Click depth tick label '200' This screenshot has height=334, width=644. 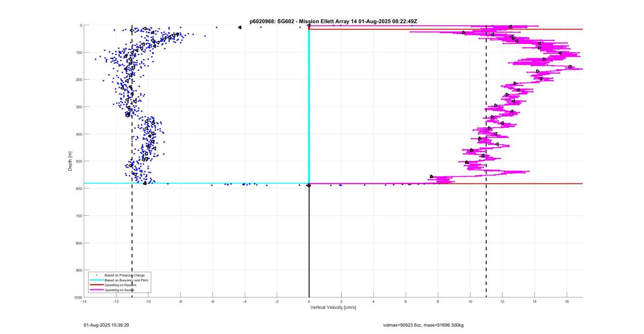pyautogui.click(x=78, y=79)
